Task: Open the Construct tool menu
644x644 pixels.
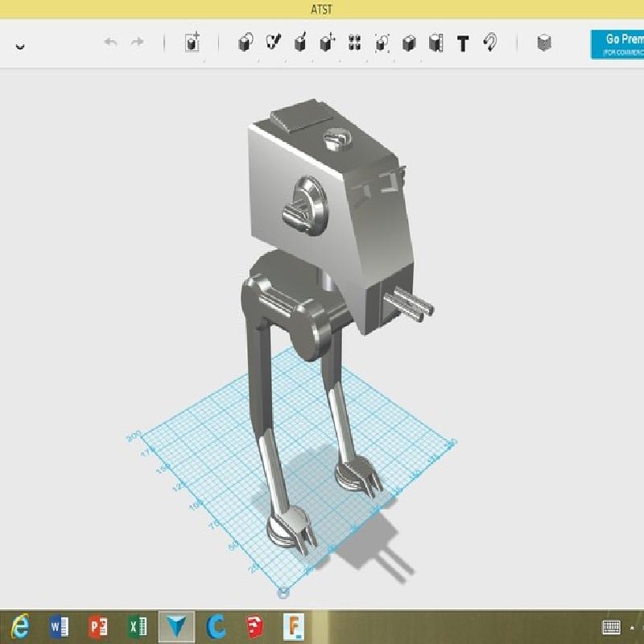Action: 300,42
